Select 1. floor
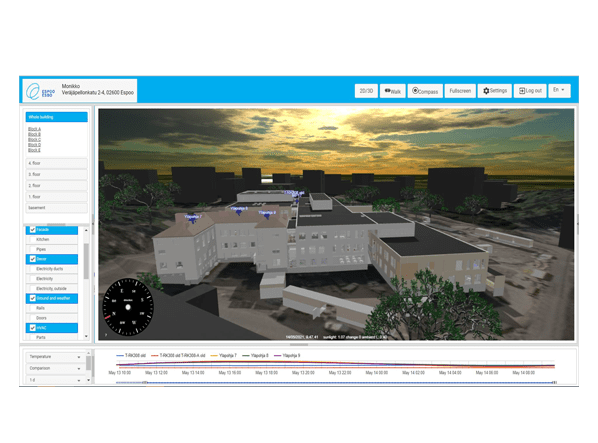Screen dimensions: 598x443 56,197
